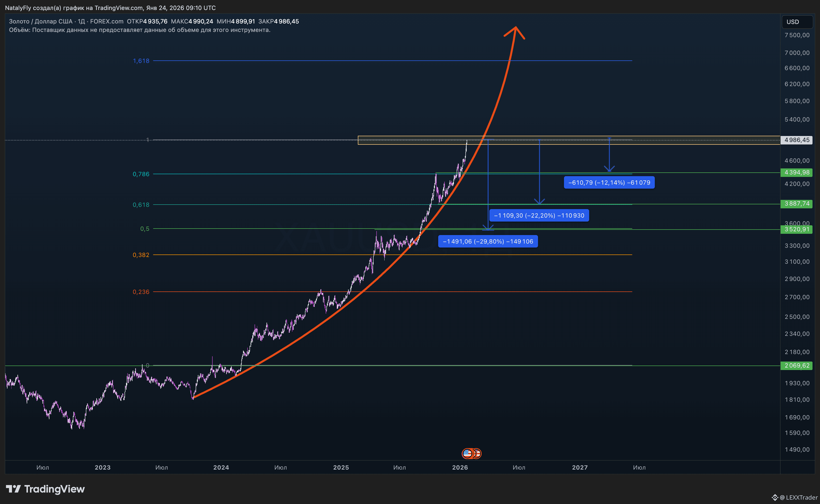Click the 2026 label on time axis

460,467
